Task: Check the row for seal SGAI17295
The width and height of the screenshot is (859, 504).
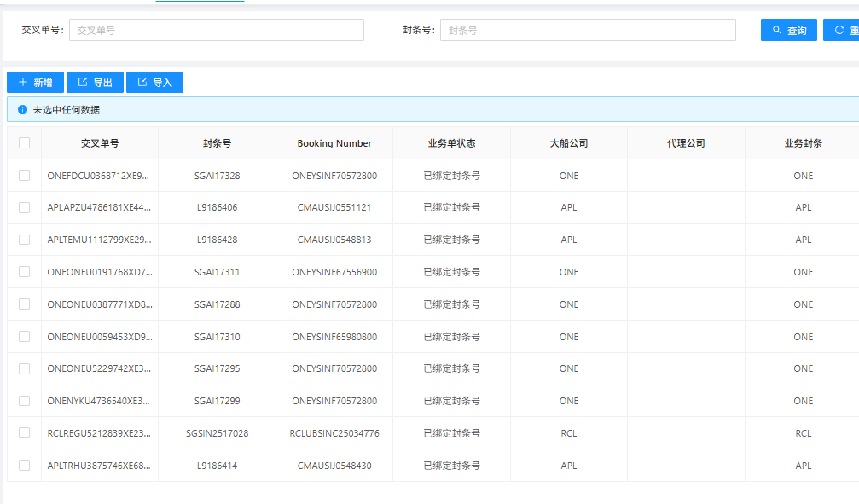Action: (24, 368)
